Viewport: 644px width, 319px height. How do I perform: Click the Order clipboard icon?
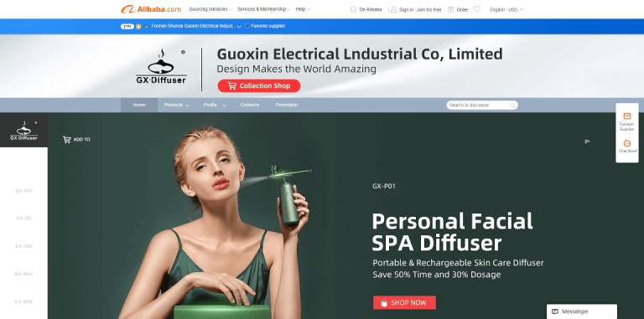[x=450, y=9]
